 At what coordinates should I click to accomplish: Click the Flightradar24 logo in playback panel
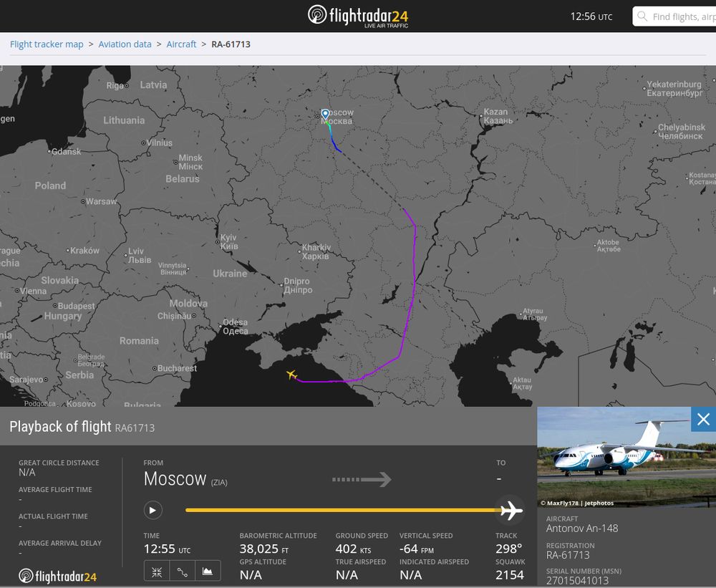[57, 577]
